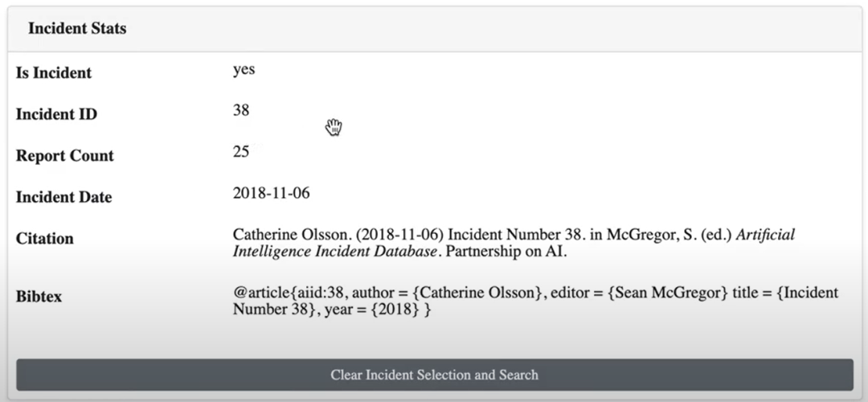The height and width of the screenshot is (402, 868).
Task: Click the 'yes' value for Is Incident
Action: point(244,70)
